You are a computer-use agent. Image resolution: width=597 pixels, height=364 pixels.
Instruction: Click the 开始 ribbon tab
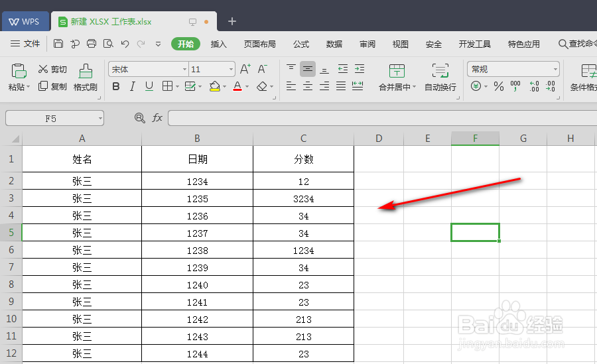pos(186,44)
